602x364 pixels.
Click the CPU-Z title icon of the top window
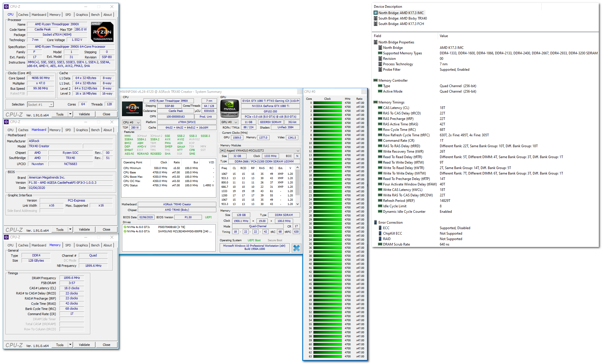pos(6,7)
